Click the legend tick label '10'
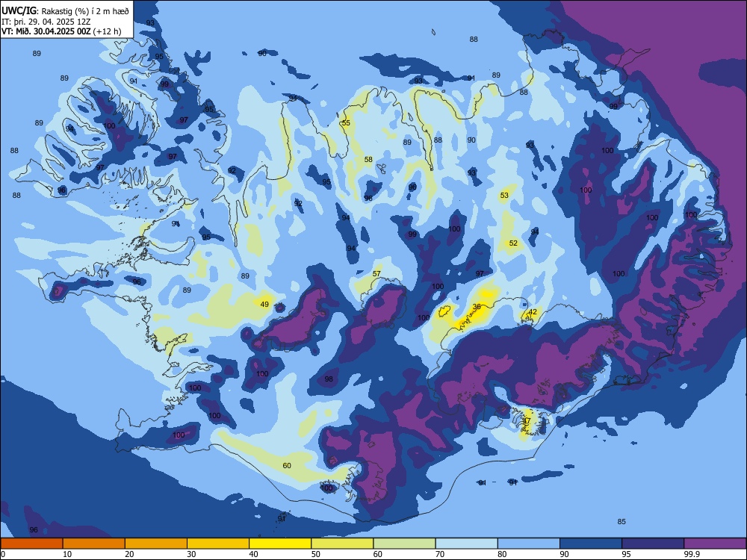Image resolution: width=747 pixels, height=560 pixels. [x=67, y=554]
